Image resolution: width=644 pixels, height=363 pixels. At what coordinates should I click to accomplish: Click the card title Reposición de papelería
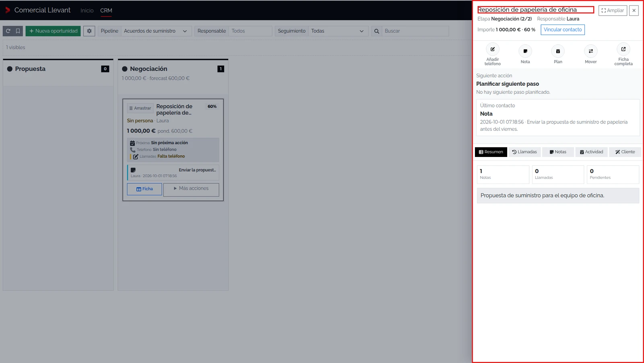tap(174, 109)
